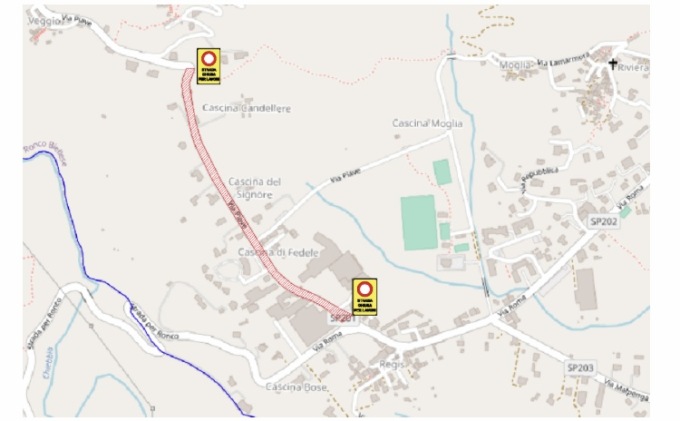
Task: Click the road closed sign near SP201
Action: click(x=364, y=297)
